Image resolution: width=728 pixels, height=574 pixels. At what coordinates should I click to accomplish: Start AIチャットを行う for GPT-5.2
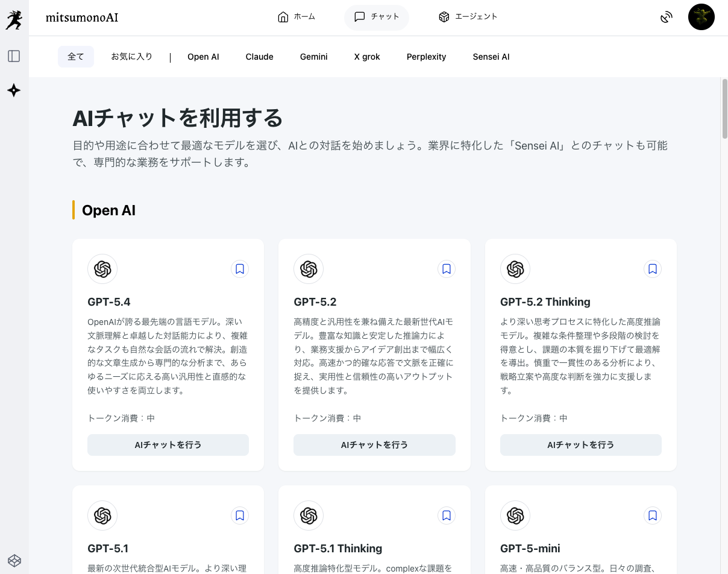pos(374,445)
